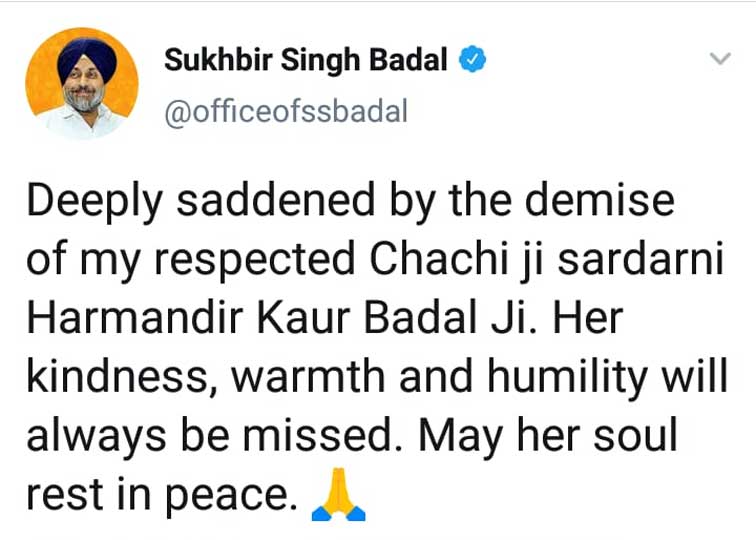Visit the @officeofssbadal handle link
The width and height of the screenshot is (756, 540).
click(x=286, y=111)
